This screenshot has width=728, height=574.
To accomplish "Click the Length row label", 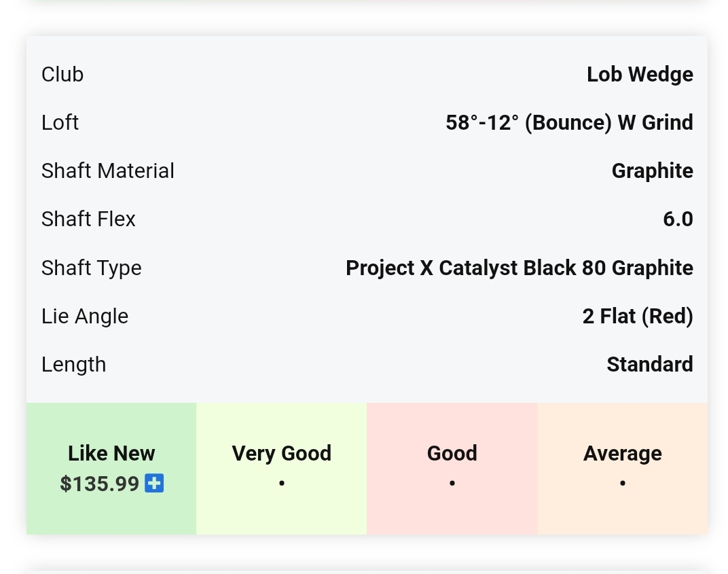I will coord(73,364).
